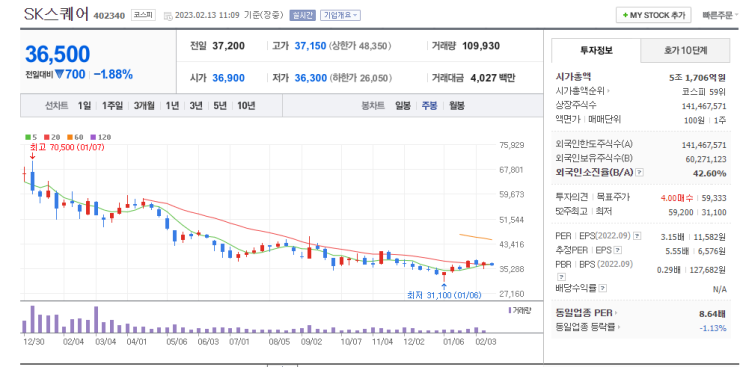Click help icon next to PER EPS(2022.09)

[637, 235]
